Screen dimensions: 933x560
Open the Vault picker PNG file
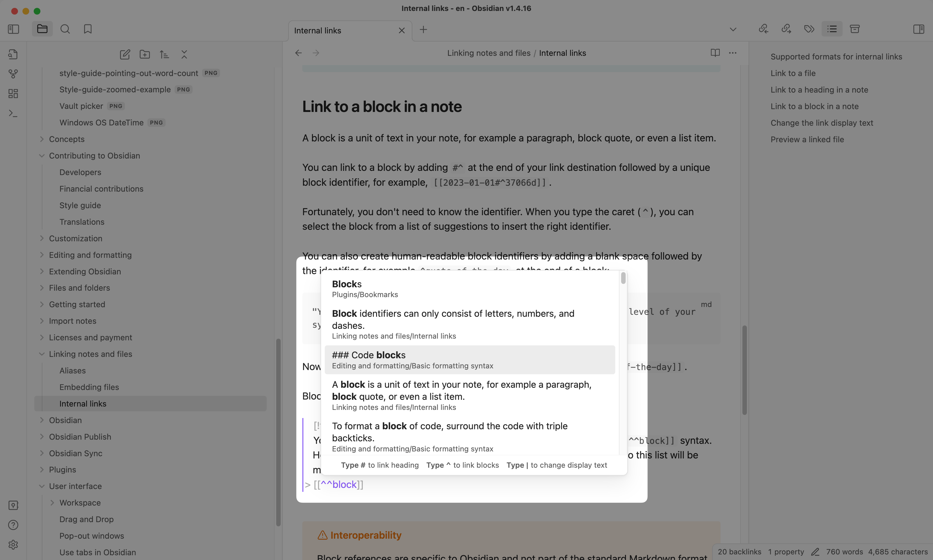click(x=92, y=106)
